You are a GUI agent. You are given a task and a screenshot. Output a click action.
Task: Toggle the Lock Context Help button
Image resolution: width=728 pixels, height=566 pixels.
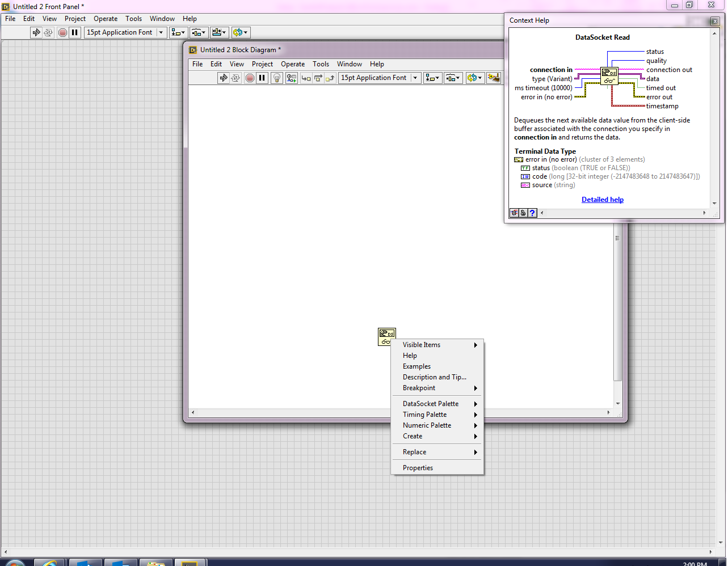tap(523, 213)
